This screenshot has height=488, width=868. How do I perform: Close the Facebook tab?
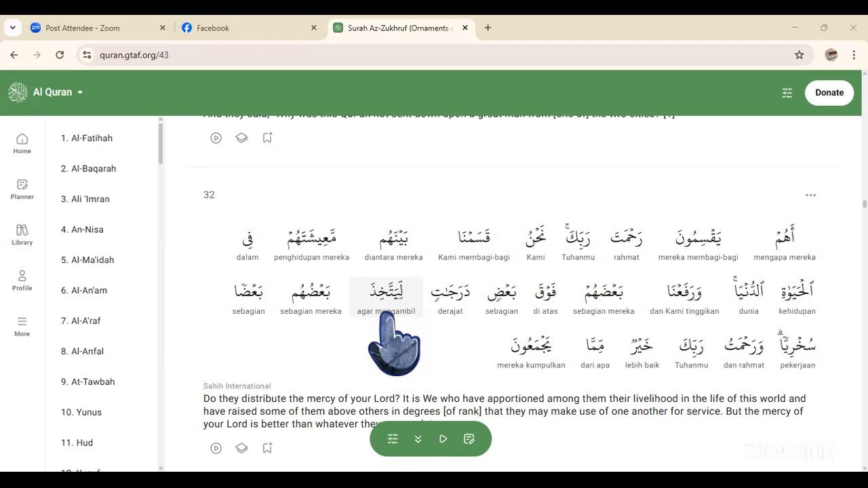pyautogui.click(x=313, y=28)
